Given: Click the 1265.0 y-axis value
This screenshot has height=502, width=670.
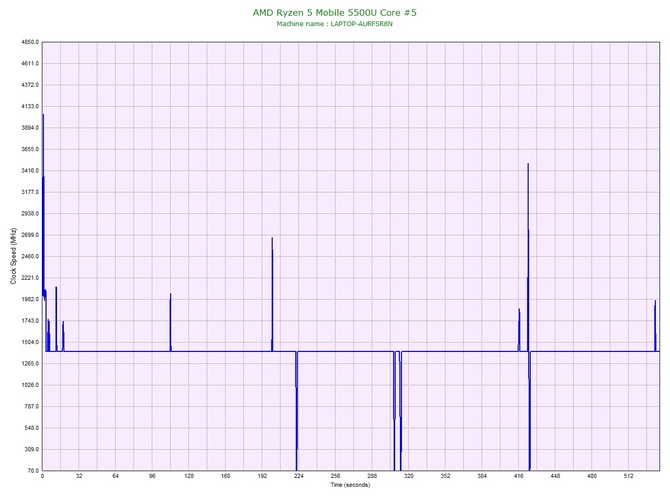Looking at the screenshot, I should [30, 364].
